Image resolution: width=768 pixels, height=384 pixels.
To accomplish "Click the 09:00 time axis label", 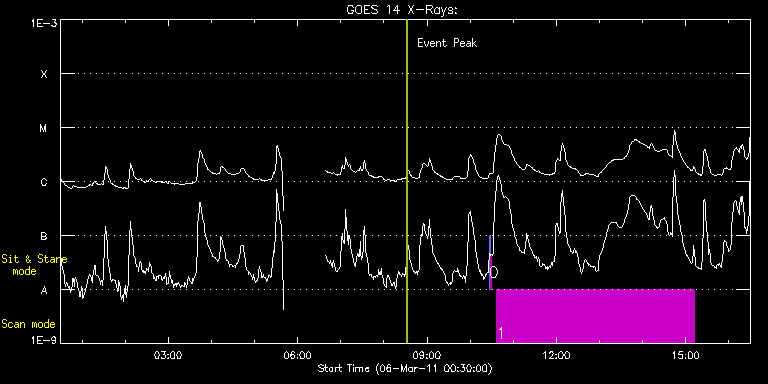I will point(427,354).
